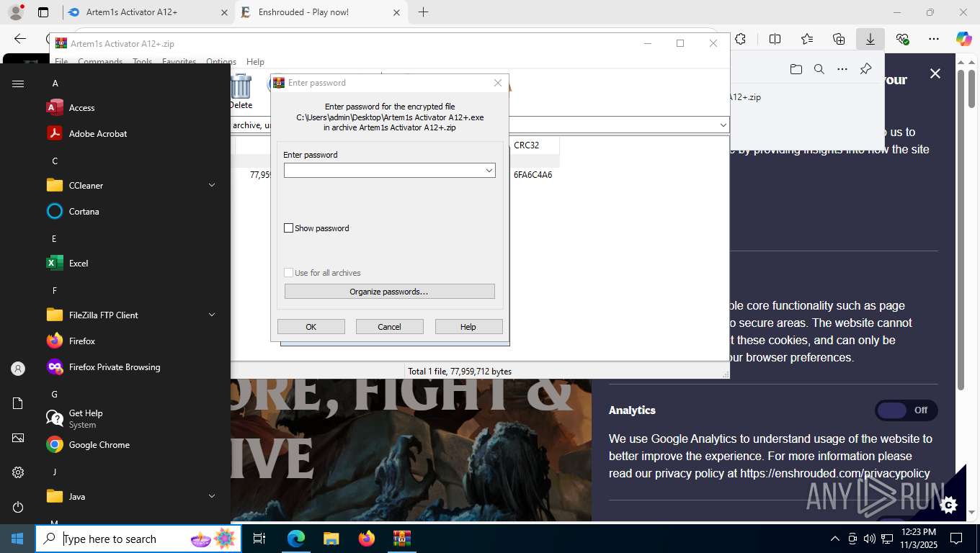This screenshot has height=553, width=980.
Task: Open the user account icon in Start
Action: 18,369
